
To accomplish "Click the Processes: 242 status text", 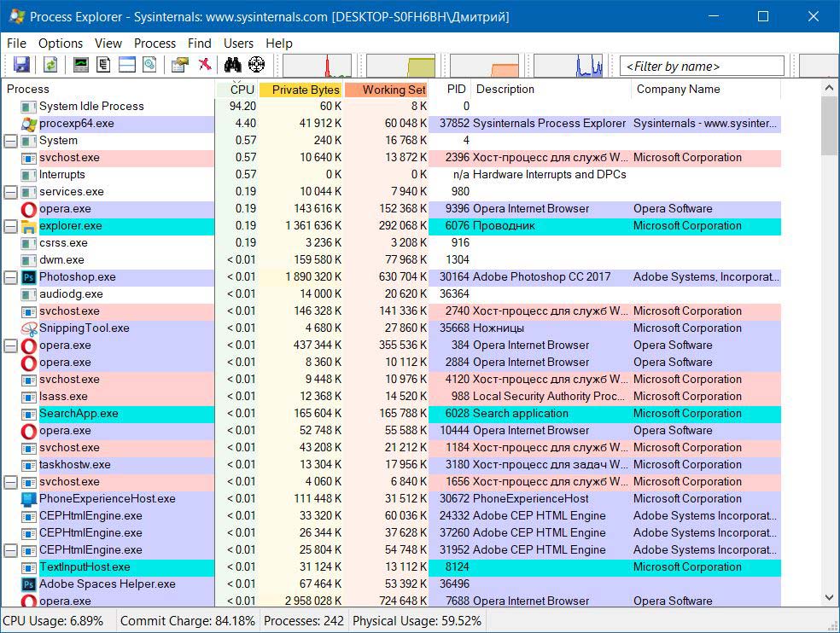I will pos(304,621).
